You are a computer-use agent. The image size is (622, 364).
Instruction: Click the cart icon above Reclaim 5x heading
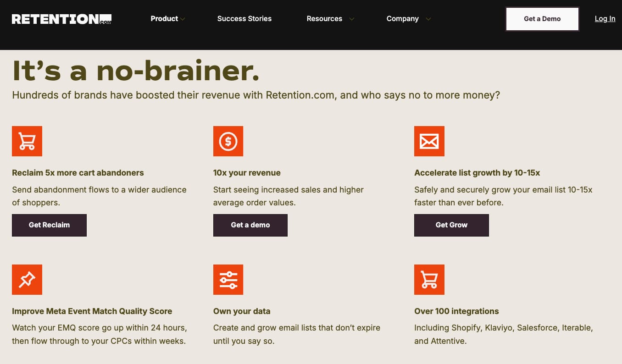point(27,141)
